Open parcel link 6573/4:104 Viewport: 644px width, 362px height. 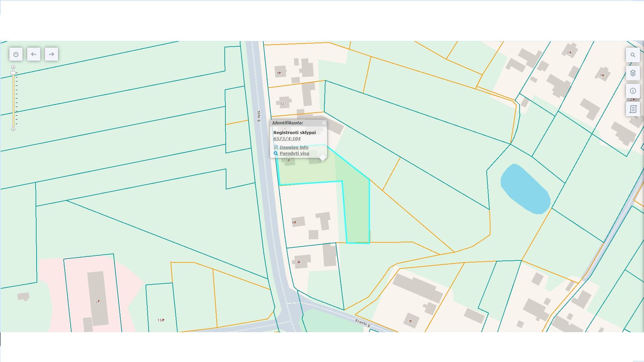tap(287, 138)
